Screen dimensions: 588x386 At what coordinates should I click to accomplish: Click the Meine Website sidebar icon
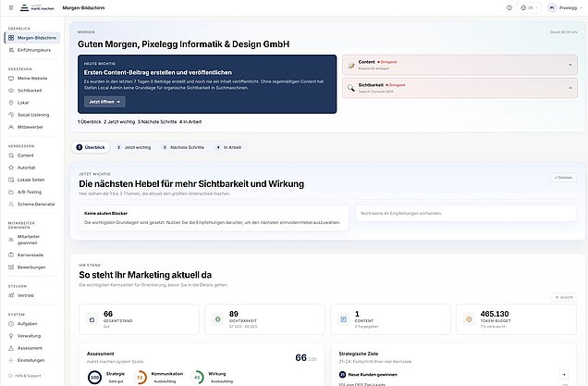[10, 79]
